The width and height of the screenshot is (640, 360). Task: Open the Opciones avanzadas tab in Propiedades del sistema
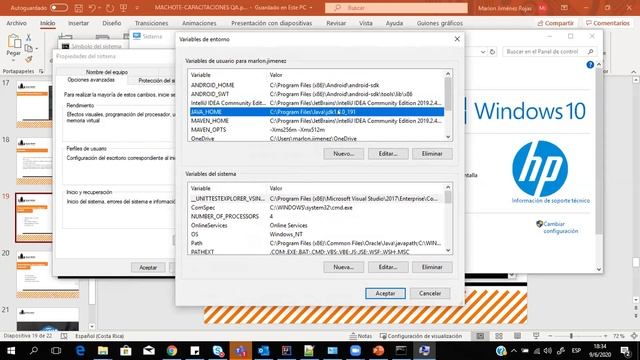(x=91, y=80)
